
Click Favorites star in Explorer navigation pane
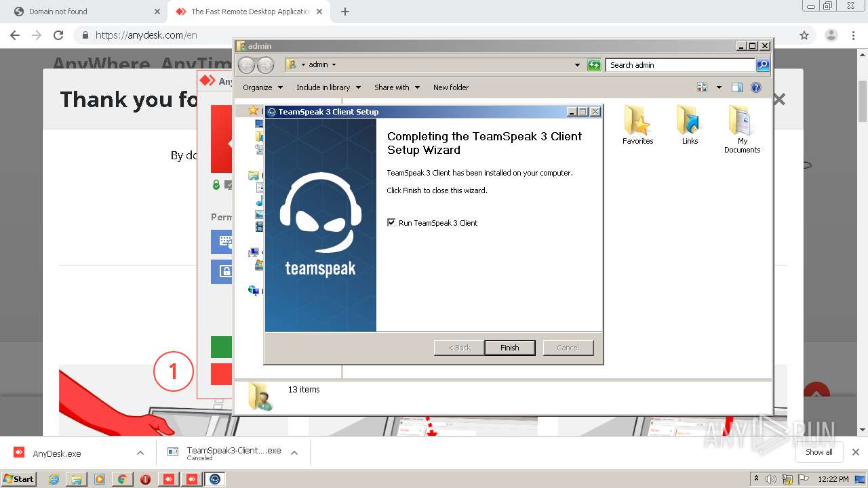tap(254, 110)
